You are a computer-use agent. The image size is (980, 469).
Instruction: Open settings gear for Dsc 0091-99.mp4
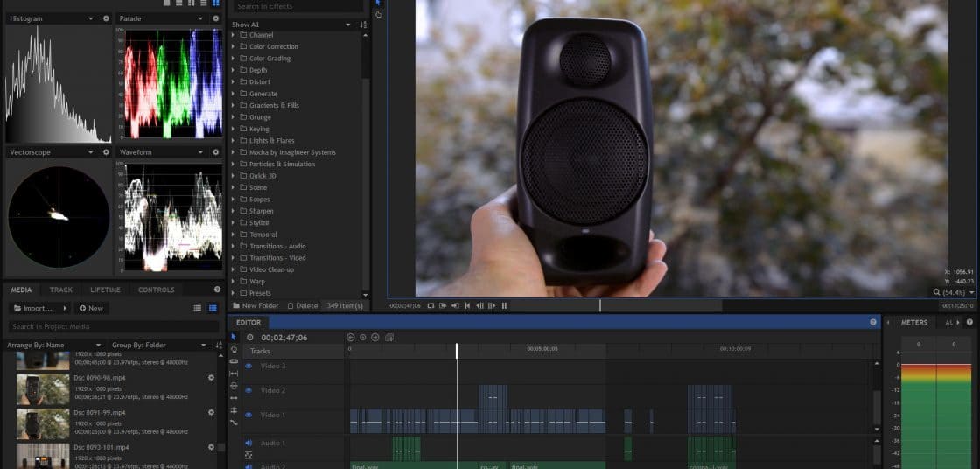click(211, 413)
